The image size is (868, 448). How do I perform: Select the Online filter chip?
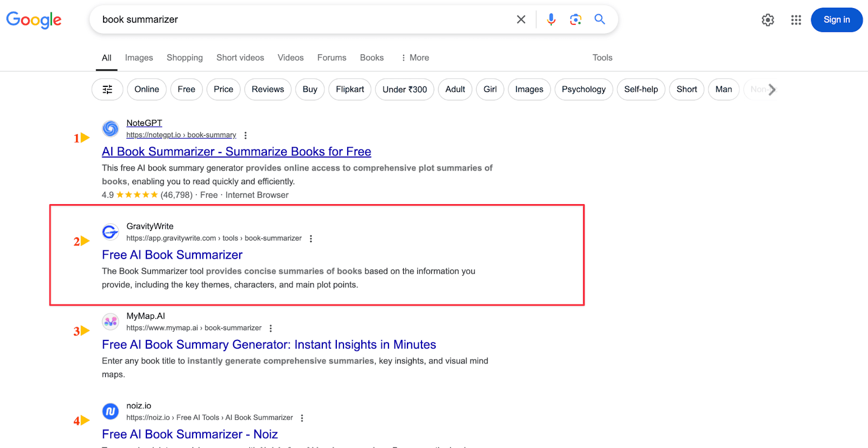click(x=147, y=90)
